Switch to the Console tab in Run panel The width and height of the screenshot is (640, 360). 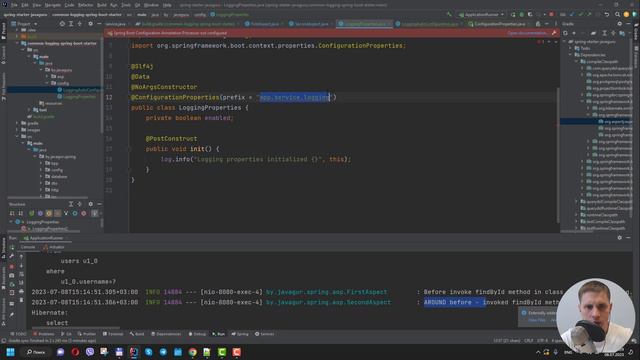click(x=28, y=247)
